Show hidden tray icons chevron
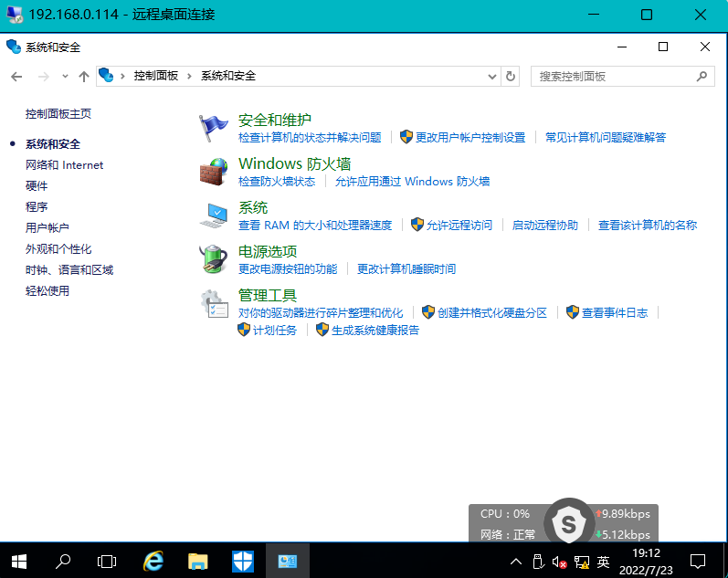The width and height of the screenshot is (728, 578). click(516, 562)
